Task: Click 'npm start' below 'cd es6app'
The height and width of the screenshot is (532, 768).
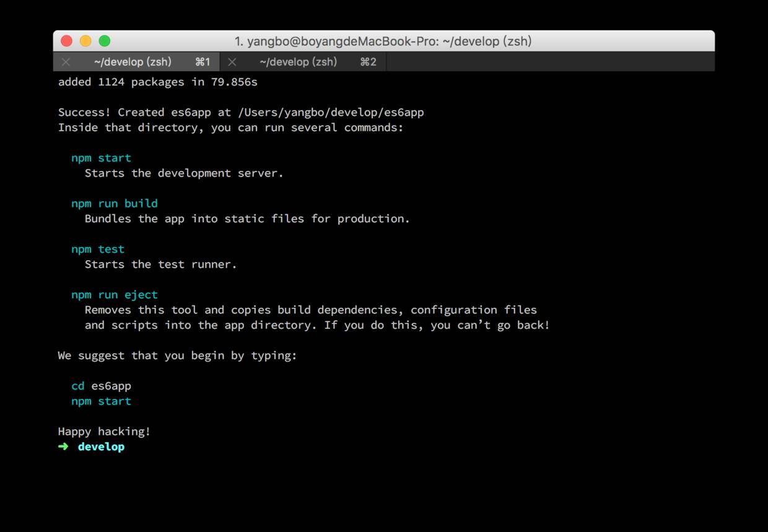Action: (x=101, y=401)
